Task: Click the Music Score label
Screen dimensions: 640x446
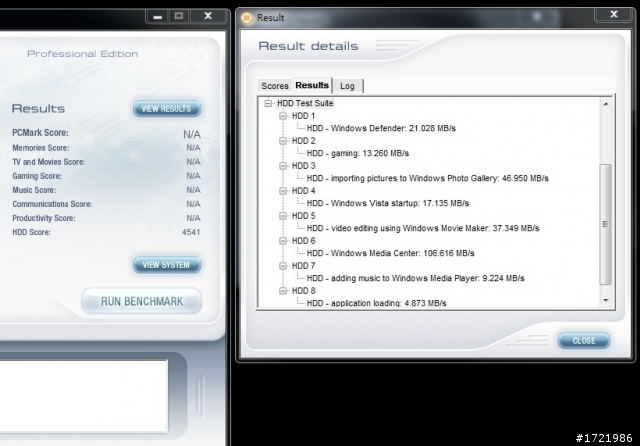Action: [x=34, y=190]
